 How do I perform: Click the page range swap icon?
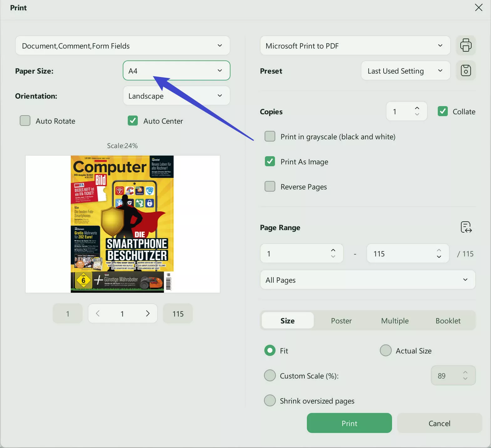click(466, 227)
